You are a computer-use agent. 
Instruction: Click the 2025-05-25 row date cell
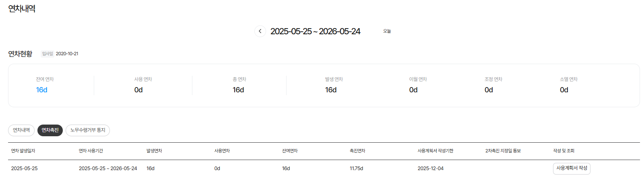tap(24, 169)
